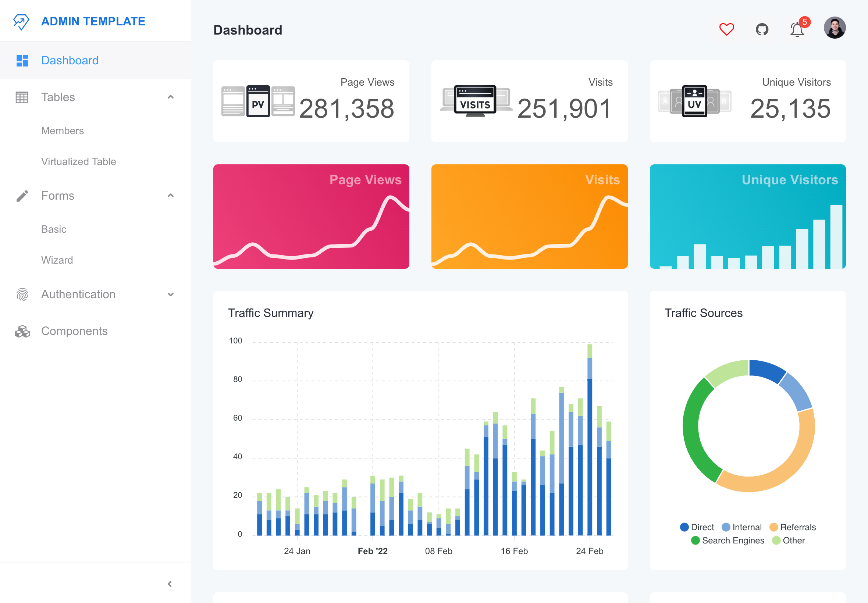Click the Forms pencil icon
The height and width of the screenshot is (603, 868).
pyautogui.click(x=22, y=196)
